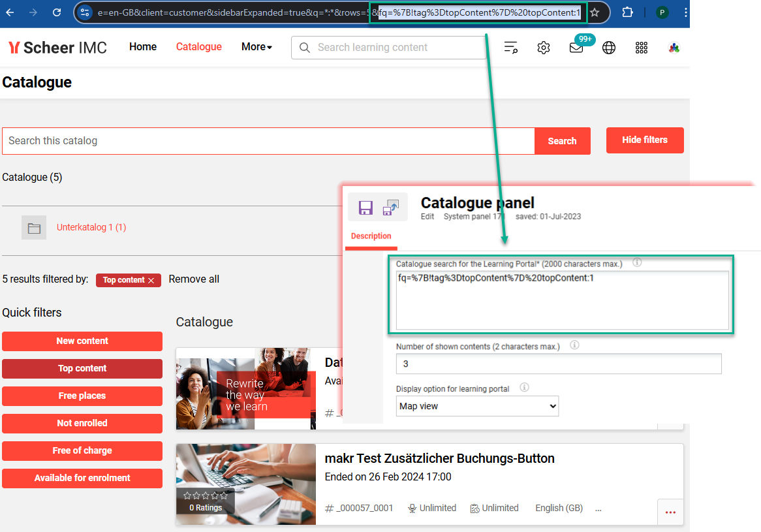Open the display option dropdown showing Map view

(477, 406)
